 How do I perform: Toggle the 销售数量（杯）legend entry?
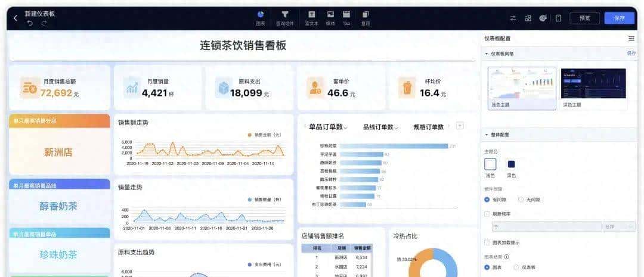coord(264,200)
